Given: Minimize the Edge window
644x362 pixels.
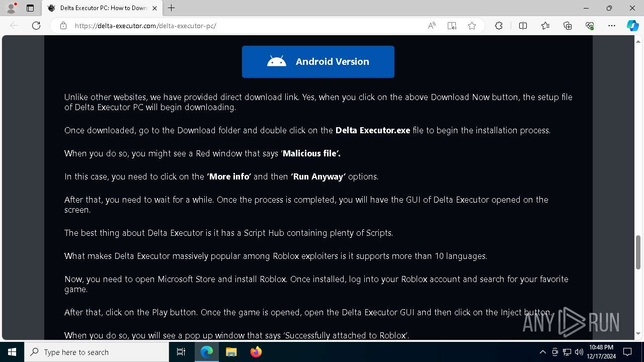Looking at the screenshot, I should 586,8.
